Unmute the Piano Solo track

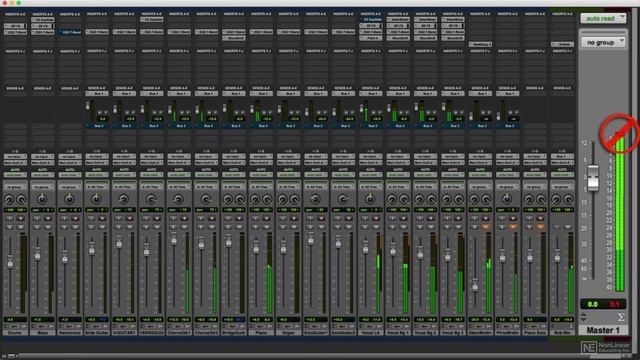tap(540, 227)
